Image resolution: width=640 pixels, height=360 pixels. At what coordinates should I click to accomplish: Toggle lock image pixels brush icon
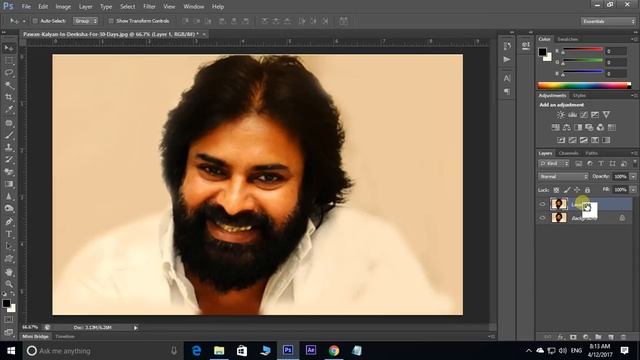click(567, 190)
